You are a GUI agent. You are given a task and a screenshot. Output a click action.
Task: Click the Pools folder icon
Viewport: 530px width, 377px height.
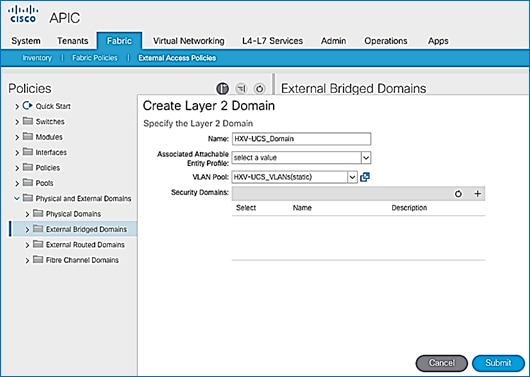point(28,183)
